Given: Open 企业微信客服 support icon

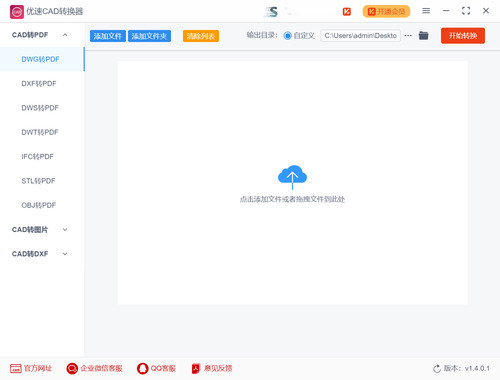Looking at the screenshot, I should 72,368.
